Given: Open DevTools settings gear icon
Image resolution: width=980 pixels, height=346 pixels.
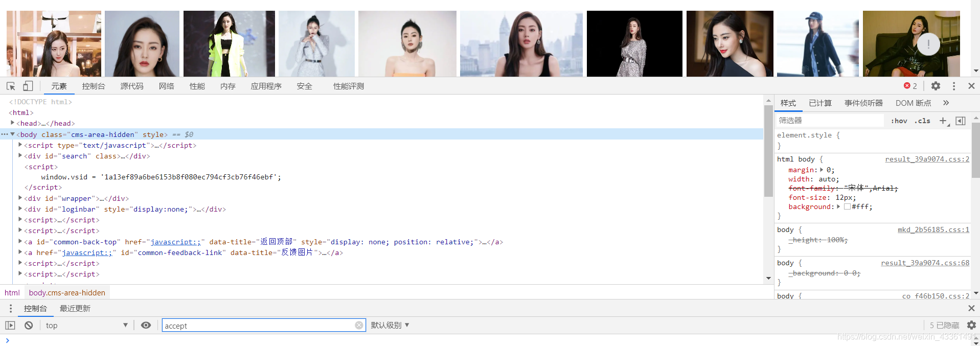Looking at the screenshot, I should coord(936,86).
